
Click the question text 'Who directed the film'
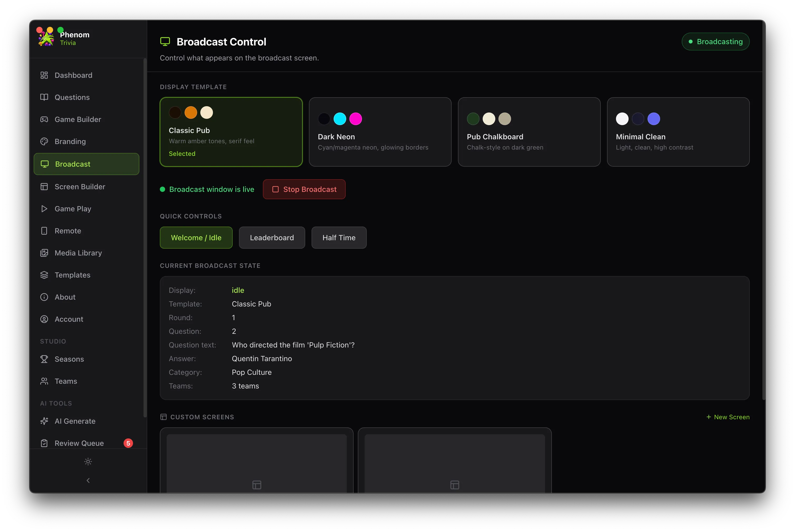pyautogui.click(x=293, y=345)
